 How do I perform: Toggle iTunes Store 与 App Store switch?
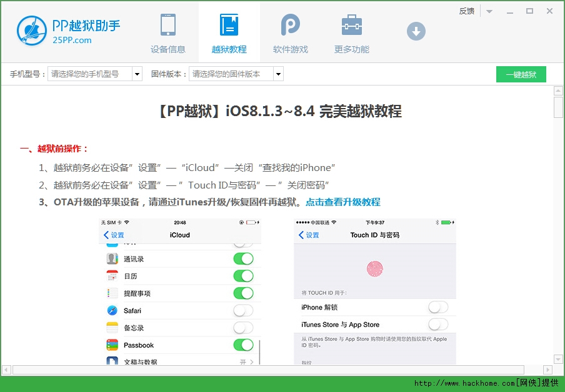[x=438, y=325]
